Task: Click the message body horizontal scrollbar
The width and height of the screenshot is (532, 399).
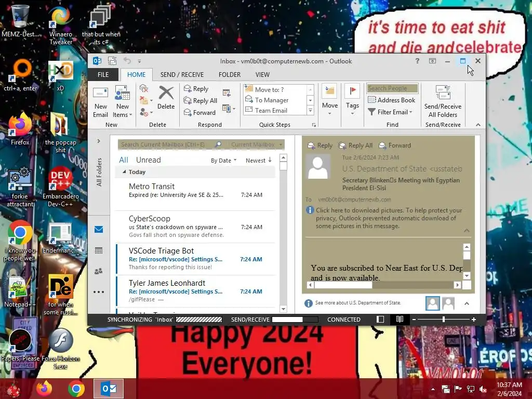Action: click(384, 285)
